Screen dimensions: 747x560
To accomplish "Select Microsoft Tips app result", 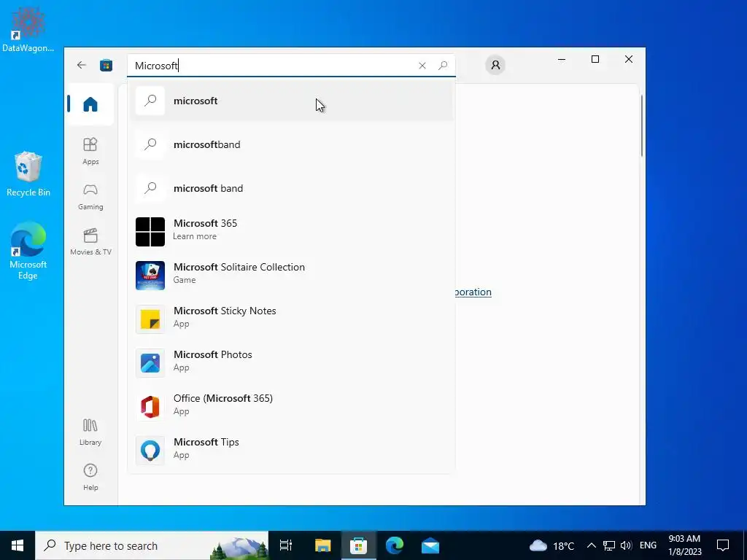I will (292, 451).
